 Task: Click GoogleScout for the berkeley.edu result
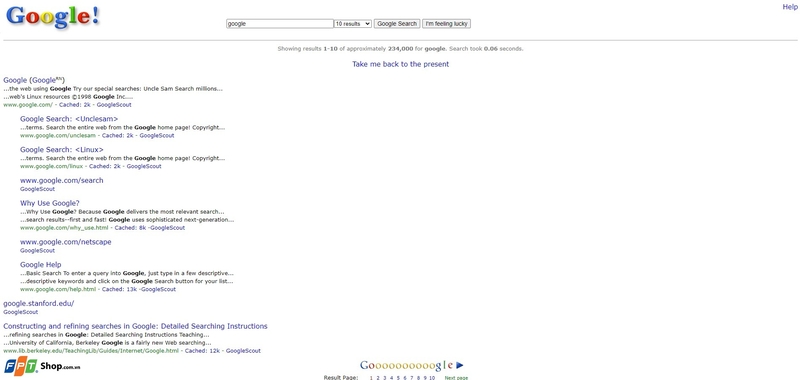(243, 351)
